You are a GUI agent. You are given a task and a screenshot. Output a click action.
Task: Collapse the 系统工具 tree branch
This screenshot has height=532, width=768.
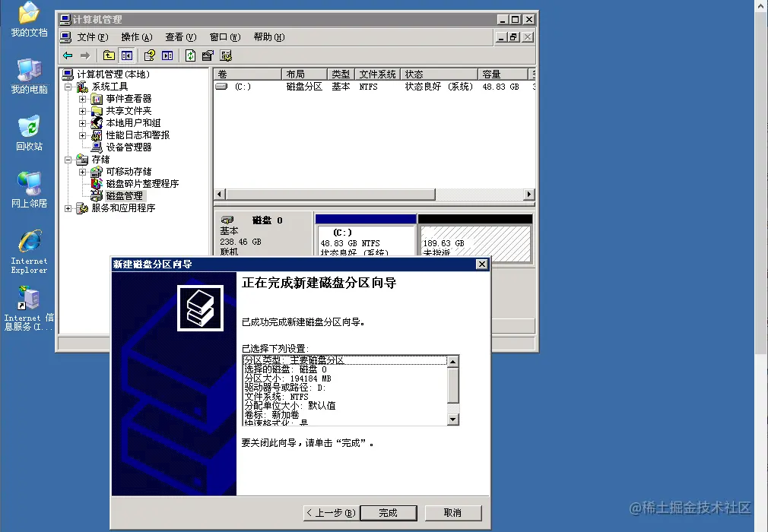[x=69, y=86]
